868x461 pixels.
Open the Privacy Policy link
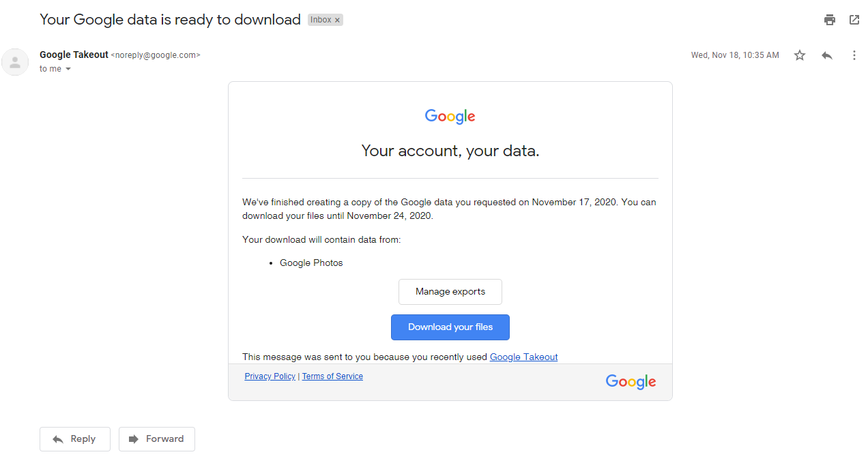tap(270, 376)
